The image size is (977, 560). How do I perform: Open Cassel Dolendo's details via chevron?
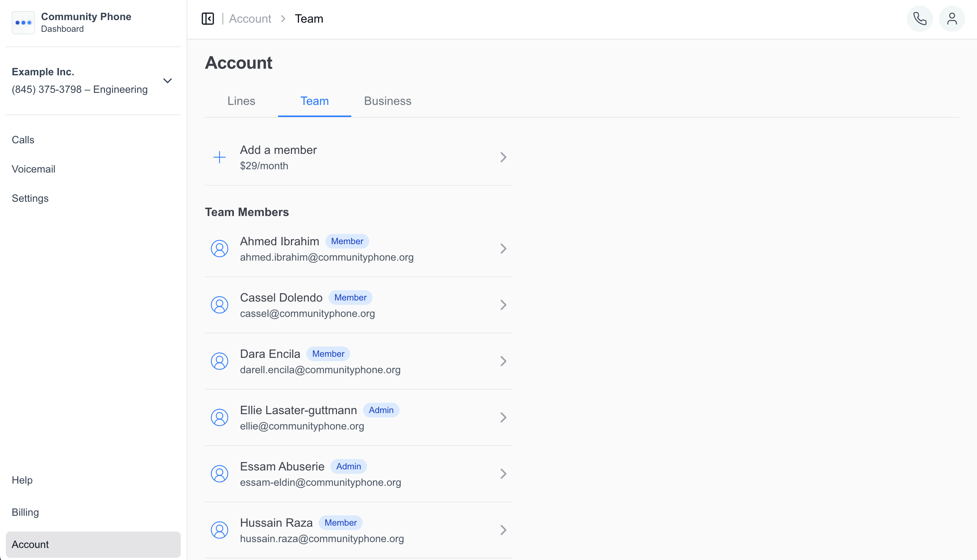504,304
